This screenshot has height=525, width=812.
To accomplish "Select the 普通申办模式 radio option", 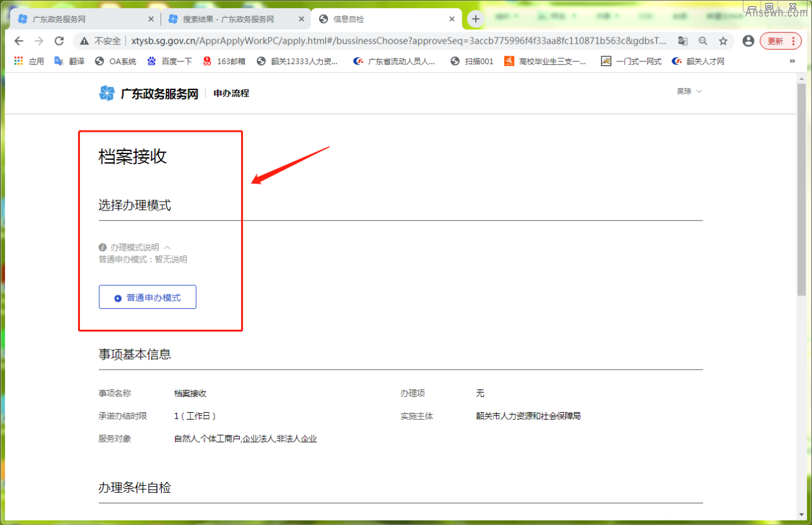I will (147, 297).
